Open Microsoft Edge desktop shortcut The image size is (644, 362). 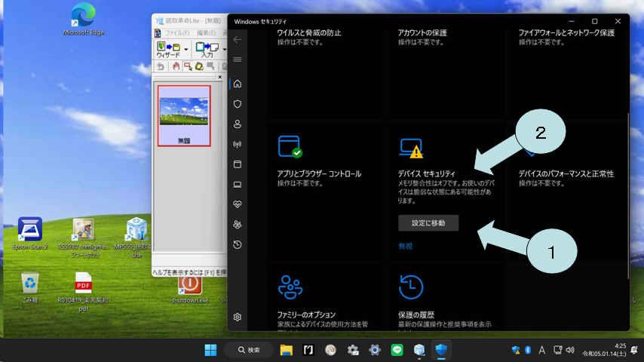tap(84, 19)
